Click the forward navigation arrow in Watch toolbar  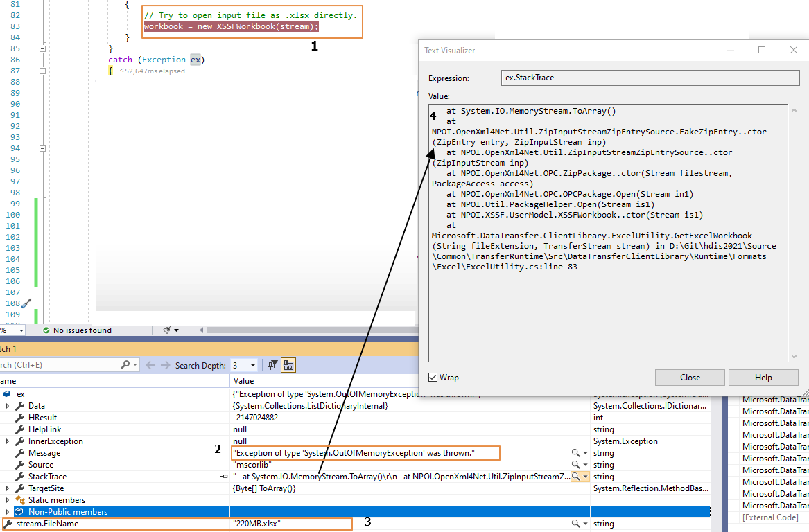click(165, 364)
